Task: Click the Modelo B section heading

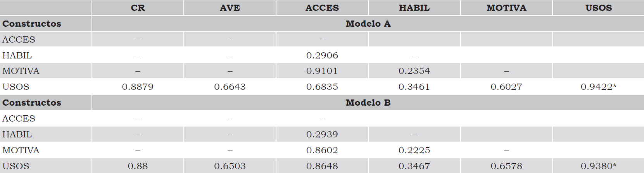Action: 368,103
